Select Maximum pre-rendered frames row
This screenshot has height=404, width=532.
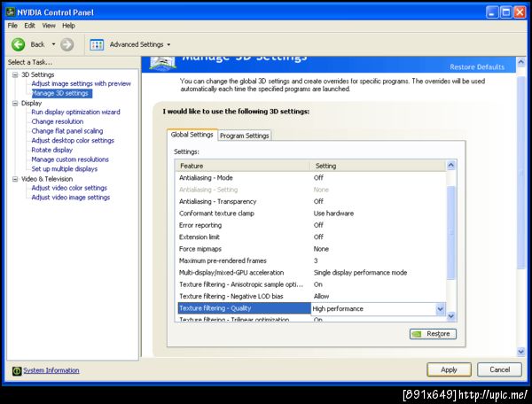[x=311, y=260]
